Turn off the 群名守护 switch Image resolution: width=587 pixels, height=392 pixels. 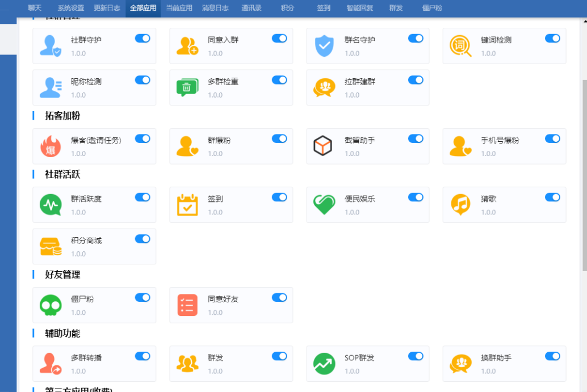pyautogui.click(x=416, y=38)
